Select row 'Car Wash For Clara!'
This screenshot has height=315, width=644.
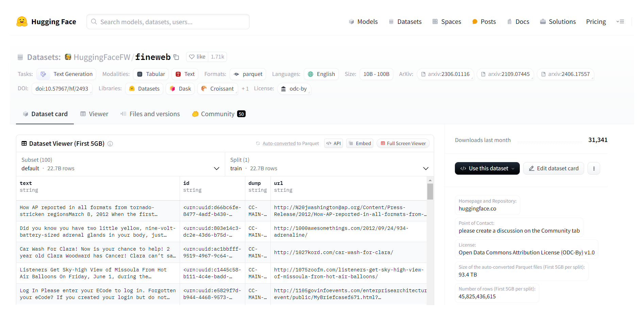[x=221, y=252]
